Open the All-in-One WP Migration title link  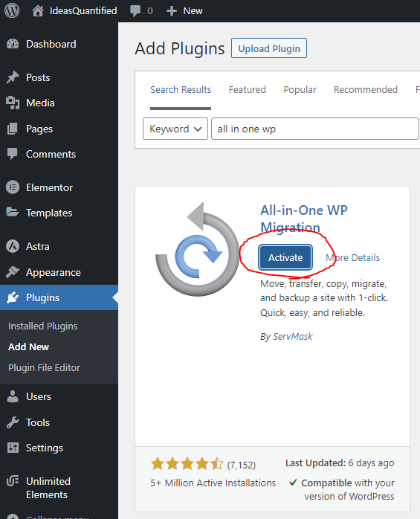tap(304, 219)
